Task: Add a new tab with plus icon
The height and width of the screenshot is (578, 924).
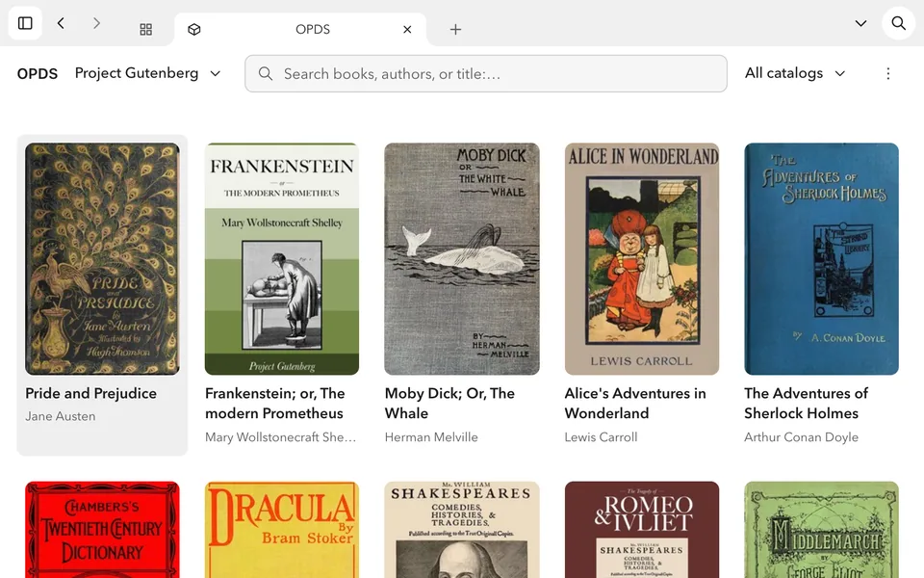Action: point(455,30)
